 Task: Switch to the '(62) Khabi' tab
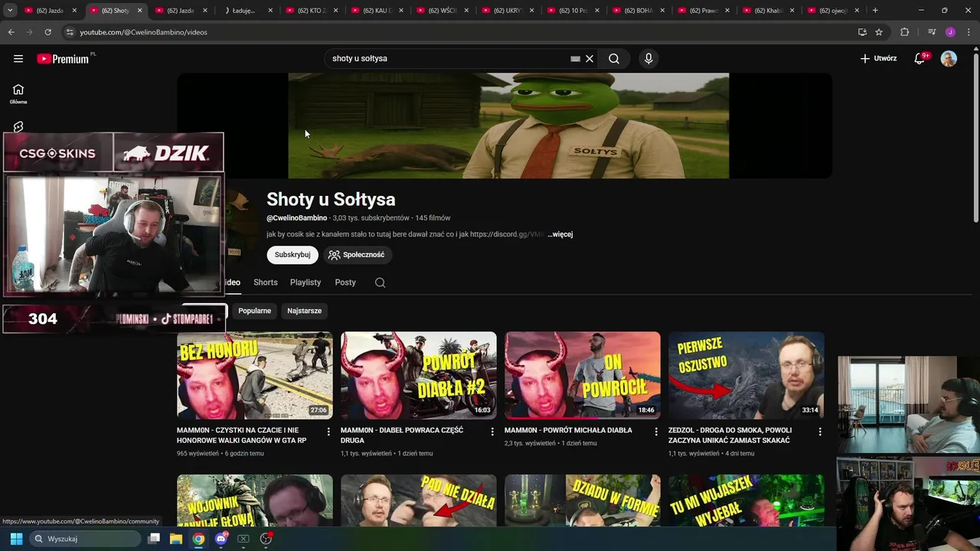coord(769,11)
